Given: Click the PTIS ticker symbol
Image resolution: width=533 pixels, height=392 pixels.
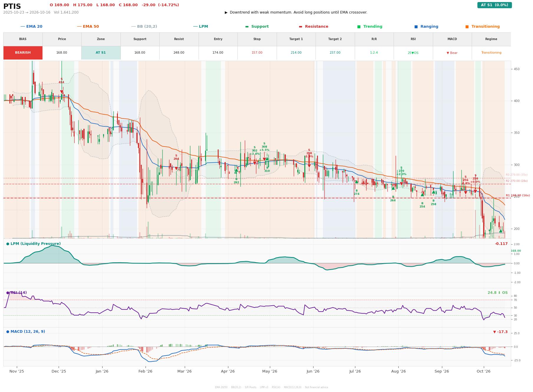Looking at the screenshot, I should 12,6.
